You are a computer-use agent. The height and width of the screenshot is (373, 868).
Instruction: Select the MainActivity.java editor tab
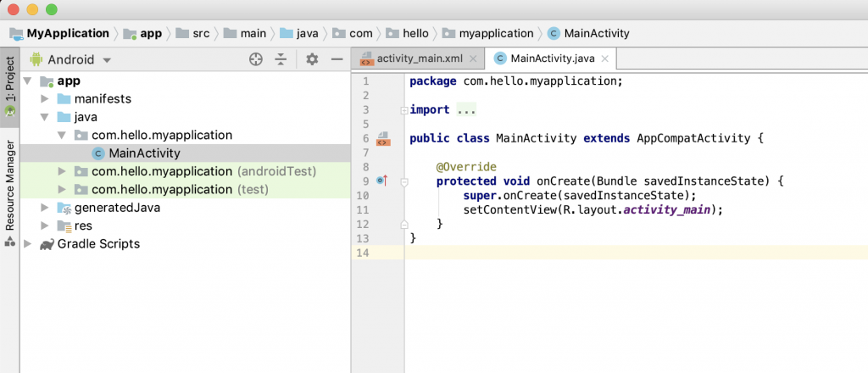[551, 58]
